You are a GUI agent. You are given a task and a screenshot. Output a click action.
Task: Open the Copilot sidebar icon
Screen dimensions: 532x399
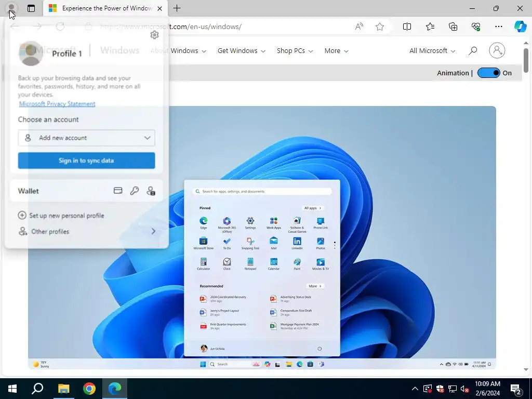click(x=520, y=26)
